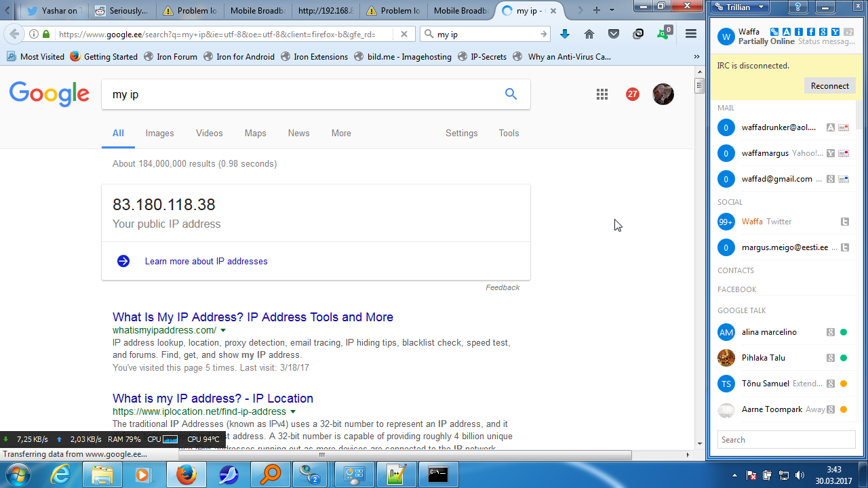The height and width of the screenshot is (488, 868).
Task: Open Learn more about IP addresses link
Action: 206,262
